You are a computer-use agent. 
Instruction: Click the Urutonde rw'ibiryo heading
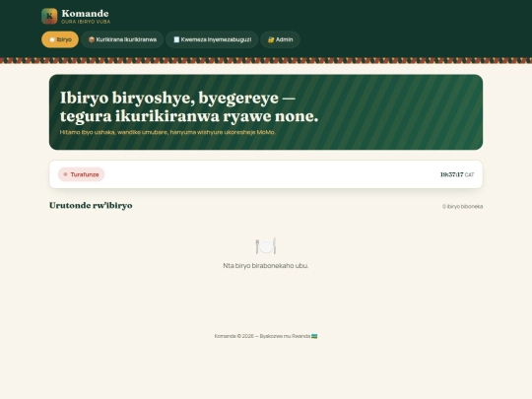click(x=91, y=205)
